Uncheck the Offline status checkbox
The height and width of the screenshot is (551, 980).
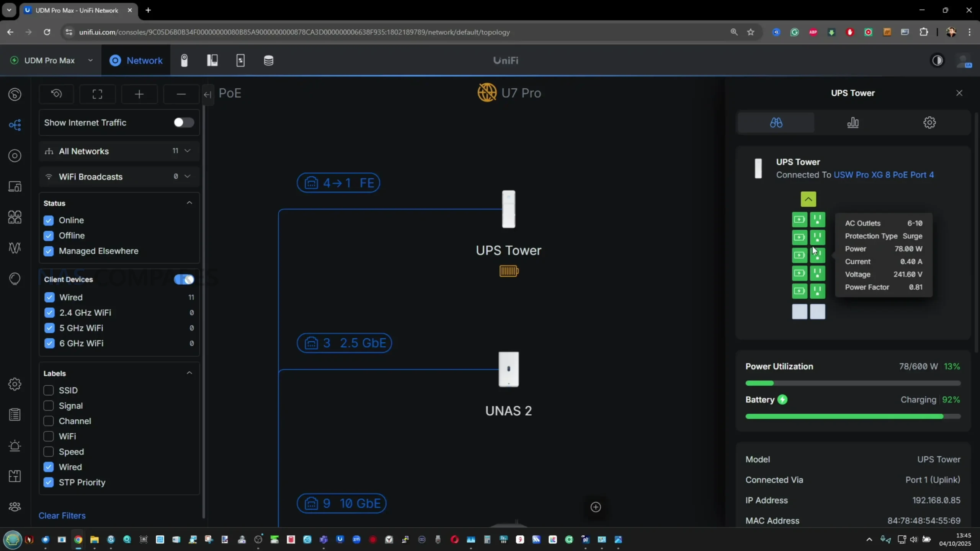pyautogui.click(x=49, y=236)
